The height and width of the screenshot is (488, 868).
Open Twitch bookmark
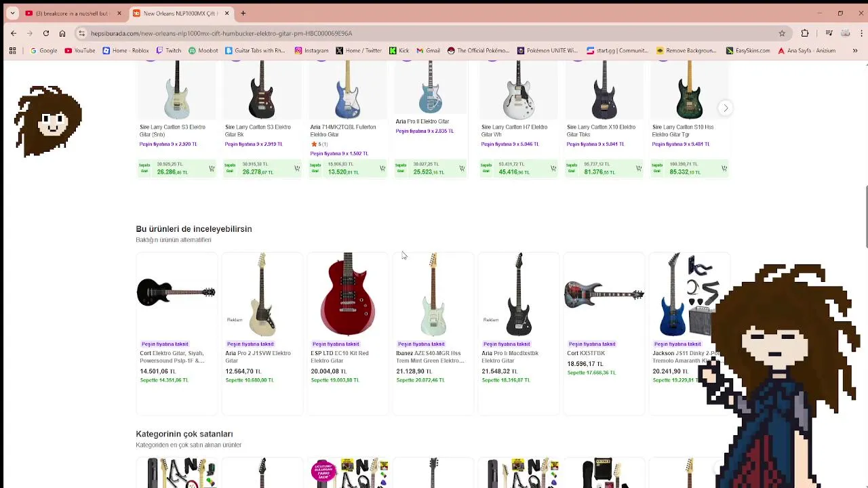(168, 50)
